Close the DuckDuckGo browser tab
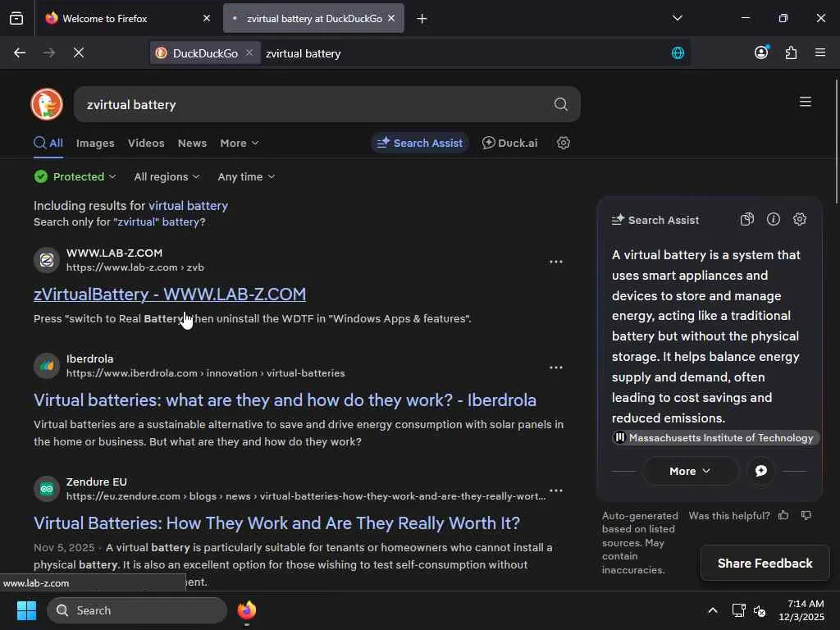 (x=391, y=18)
